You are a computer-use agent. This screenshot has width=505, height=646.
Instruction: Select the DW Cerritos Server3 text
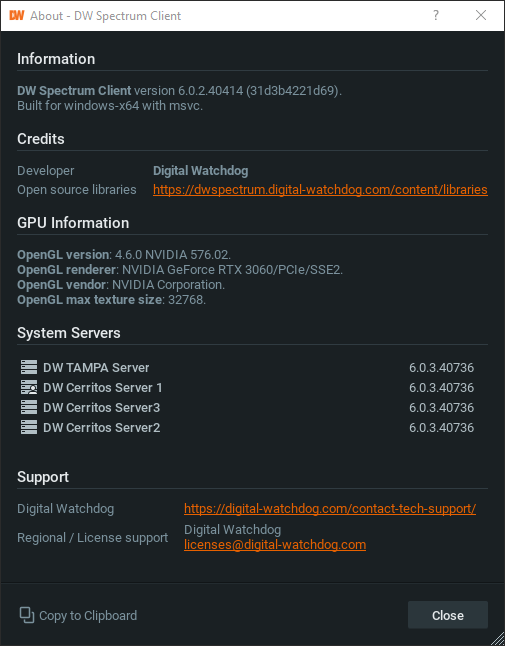click(101, 407)
